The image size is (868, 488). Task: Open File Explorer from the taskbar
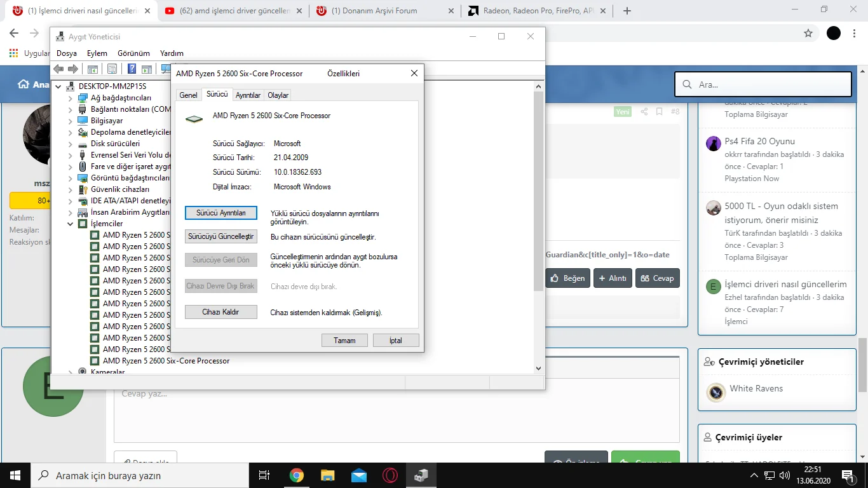point(328,475)
